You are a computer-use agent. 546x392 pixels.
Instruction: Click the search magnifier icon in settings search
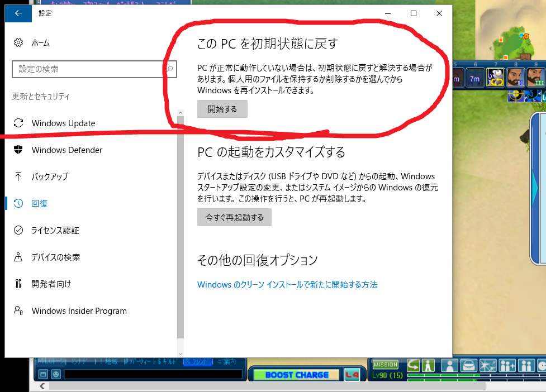point(169,69)
